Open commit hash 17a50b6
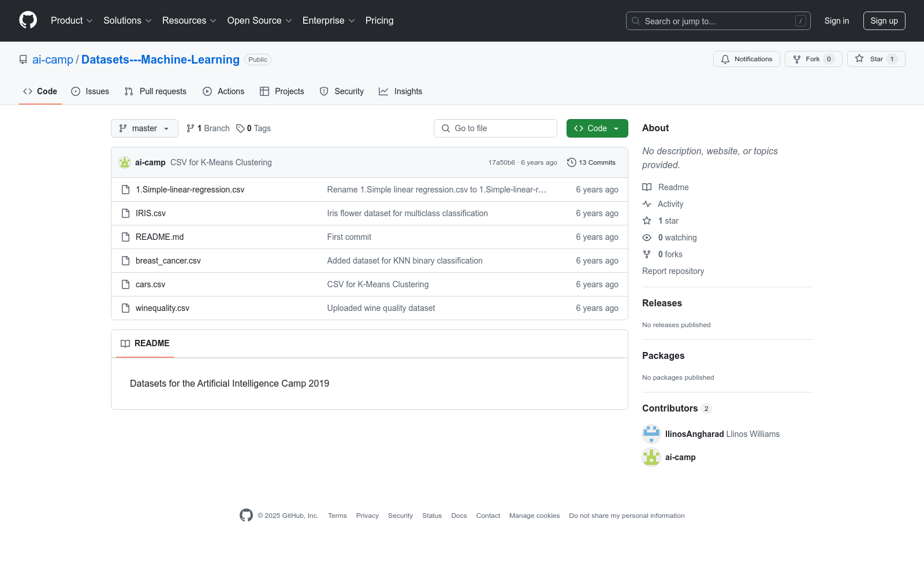The image size is (924, 578). tap(502, 162)
